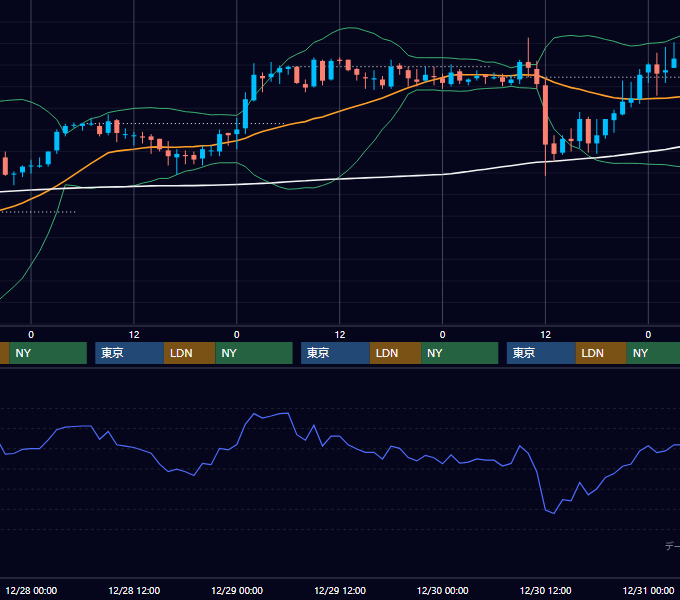Click the NY session block spanning 12/28 00:00
This screenshot has height=600, width=680.
tap(48, 353)
